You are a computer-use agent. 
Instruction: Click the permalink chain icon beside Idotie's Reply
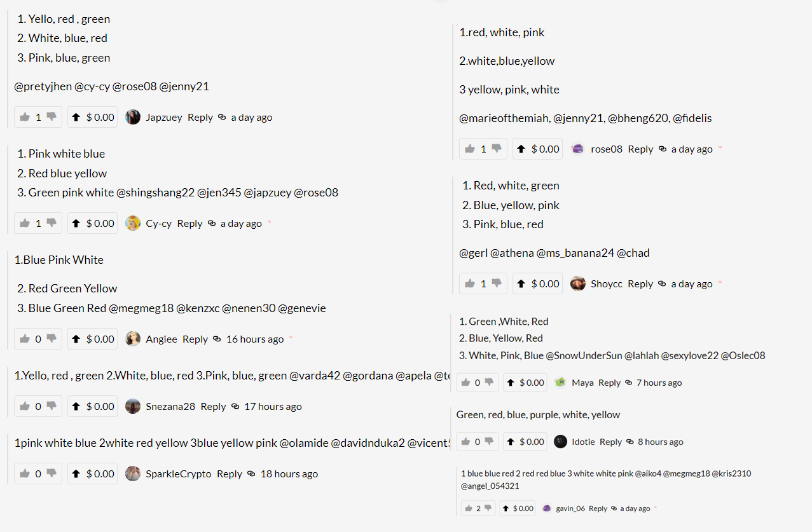[629, 442]
